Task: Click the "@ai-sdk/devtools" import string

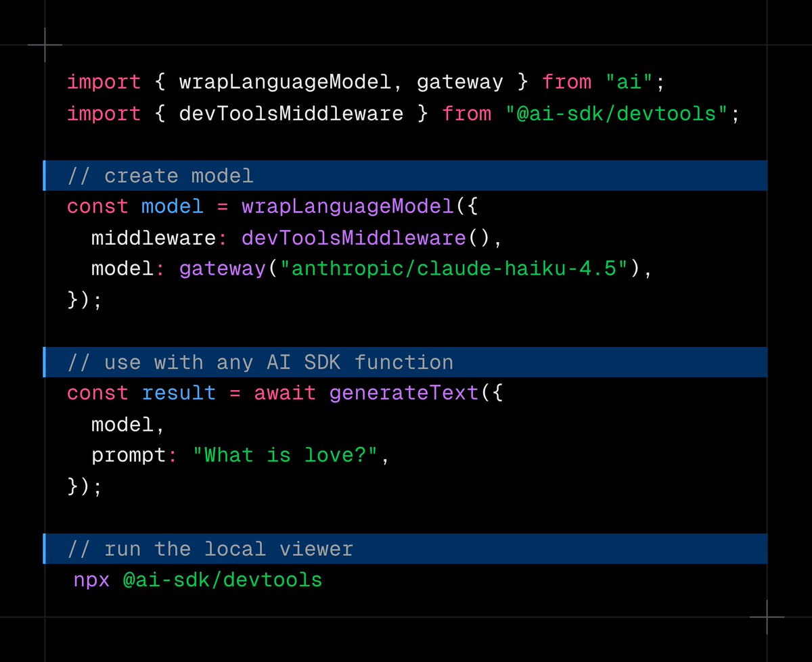Action: (616, 114)
